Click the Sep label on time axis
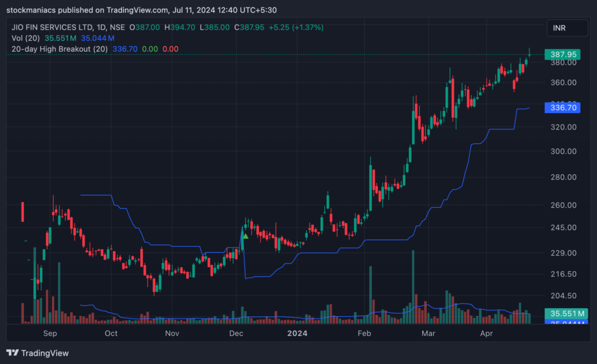 50,333
